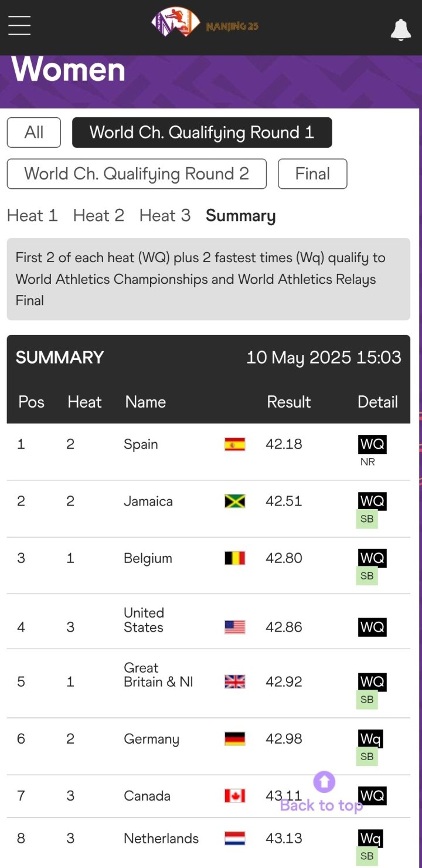Select the Belgium flag icon

[x=234, y=558]
